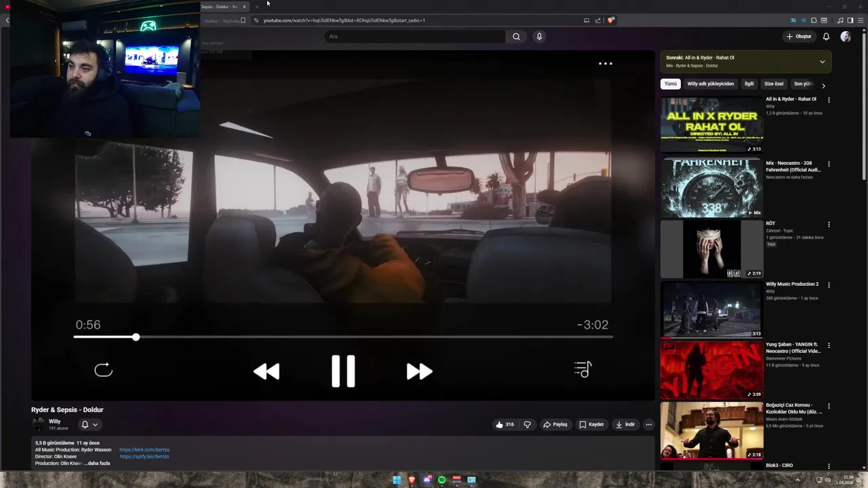Open the three-dot player overlay menu
Image resolution: width=868 pixels, height=488 pixels.
606,64
